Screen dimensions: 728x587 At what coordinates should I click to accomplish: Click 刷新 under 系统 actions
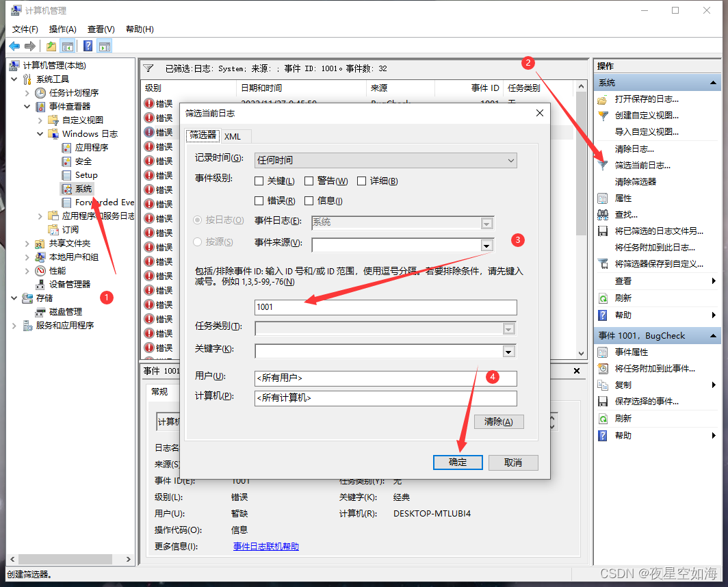tap(623, 298)
